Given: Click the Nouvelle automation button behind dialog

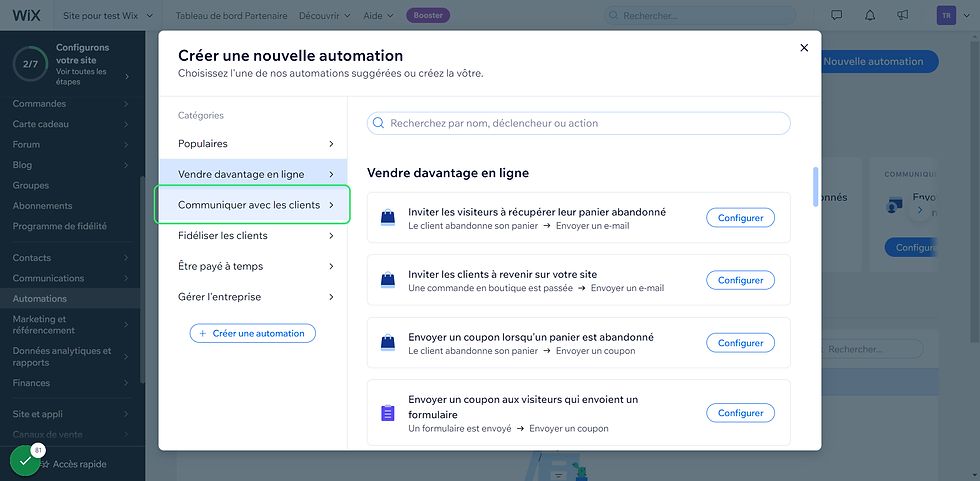Looking at the screenshot, I should click(880, 61).
